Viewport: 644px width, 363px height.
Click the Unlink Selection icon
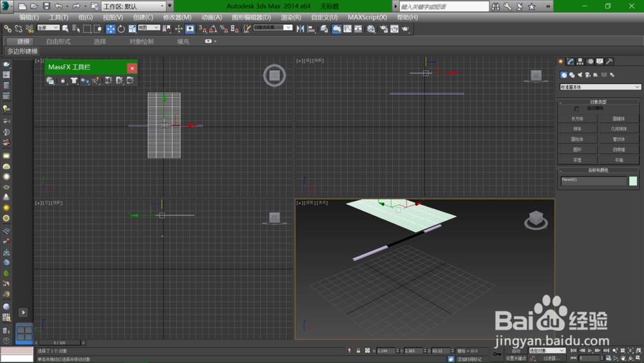point(19,28)
